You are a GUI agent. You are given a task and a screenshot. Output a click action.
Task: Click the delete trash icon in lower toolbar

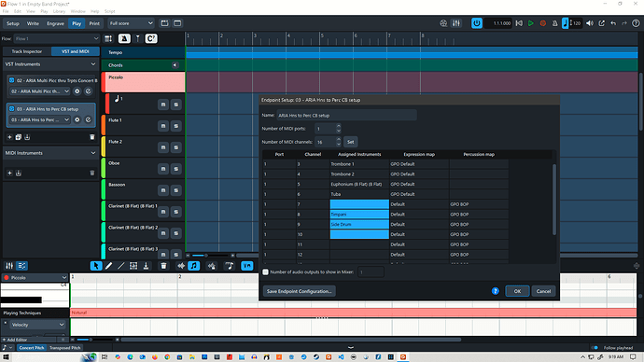click(163, 266)
